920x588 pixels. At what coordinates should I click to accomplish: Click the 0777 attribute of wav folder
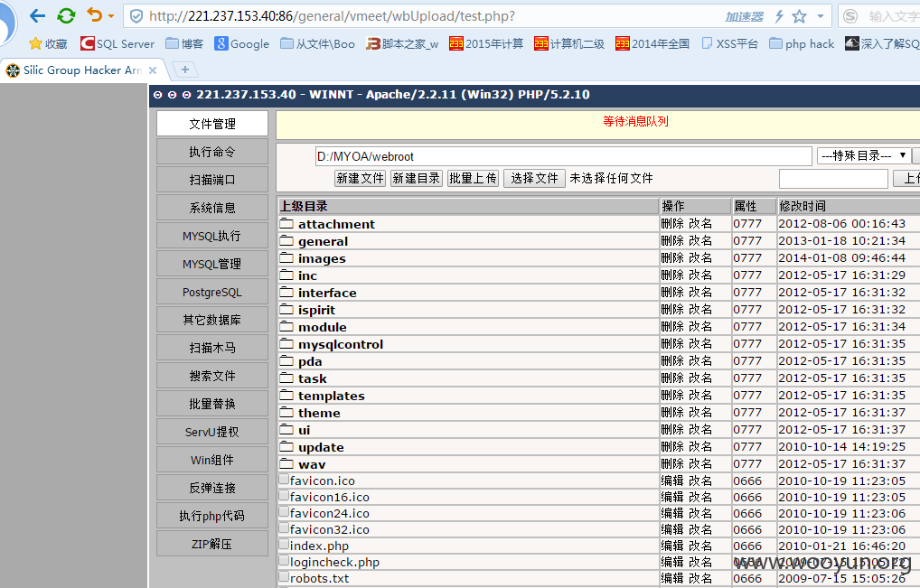tap(747, 463)
